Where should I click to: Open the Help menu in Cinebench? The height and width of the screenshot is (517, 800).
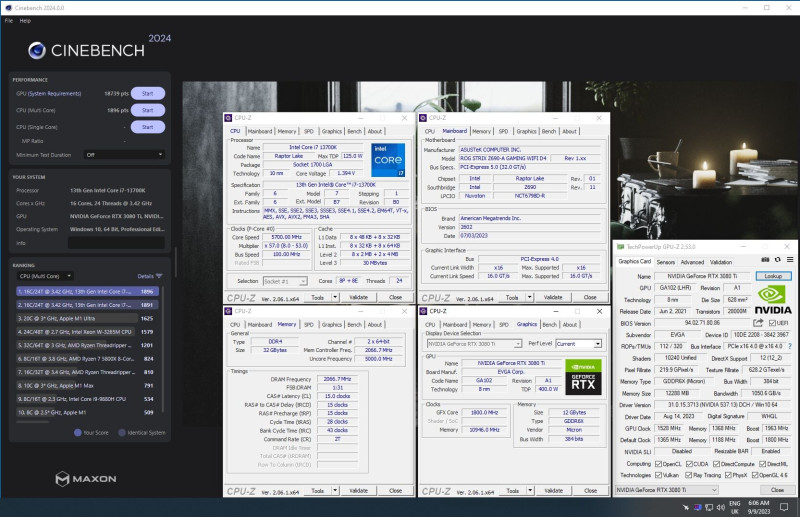click(x=25, y=21)
